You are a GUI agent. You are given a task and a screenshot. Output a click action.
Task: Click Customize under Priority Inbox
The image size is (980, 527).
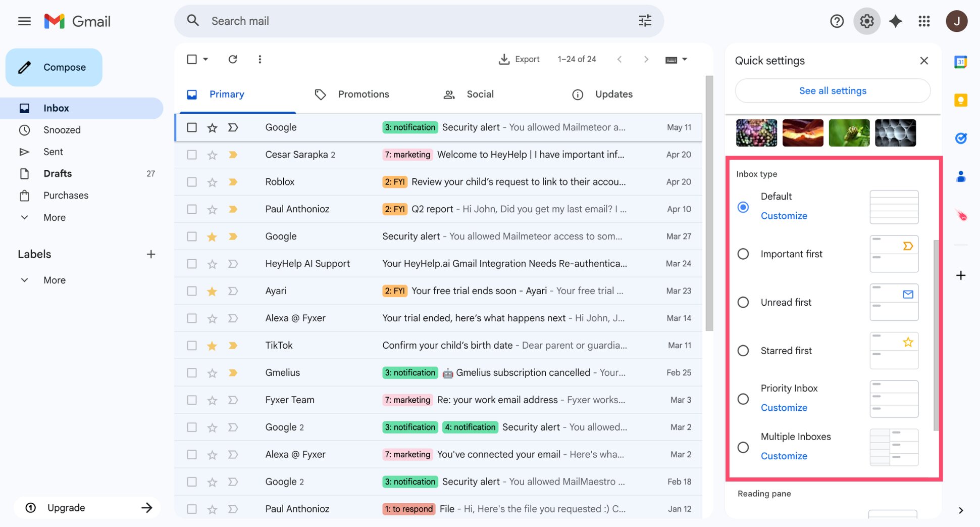[x=784, y=408]
